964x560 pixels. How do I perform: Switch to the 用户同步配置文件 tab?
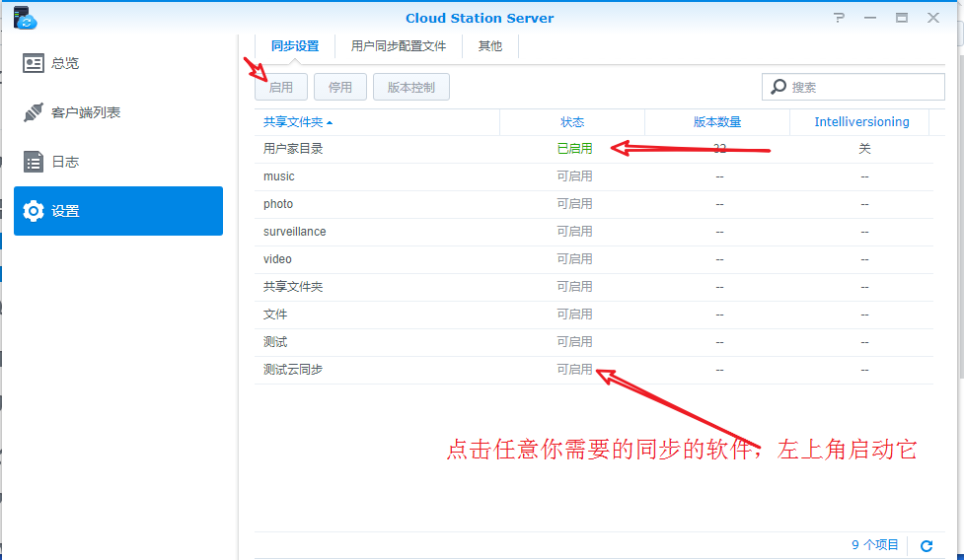pyautogui.click(x=399, y=46)
